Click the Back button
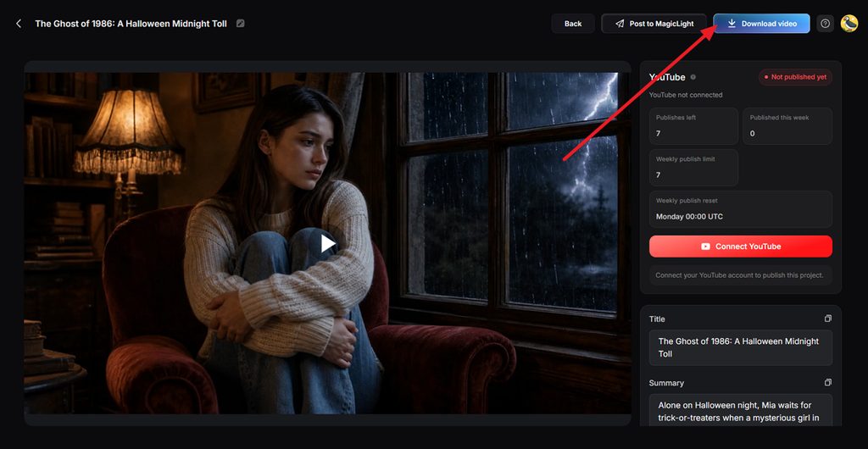The width and height of the screenshot is (868, 449). 573,24
